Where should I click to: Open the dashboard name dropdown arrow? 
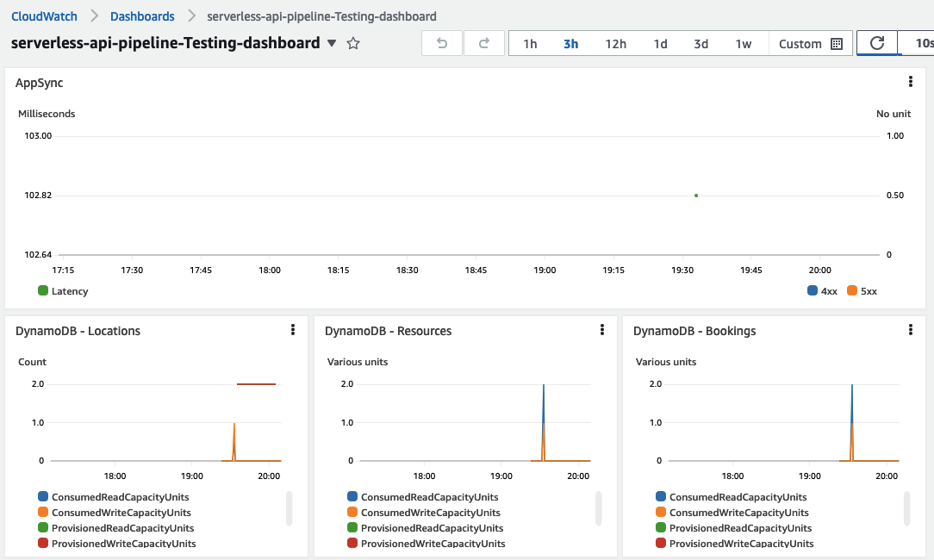pyautogui.click(x=332, y=43)
